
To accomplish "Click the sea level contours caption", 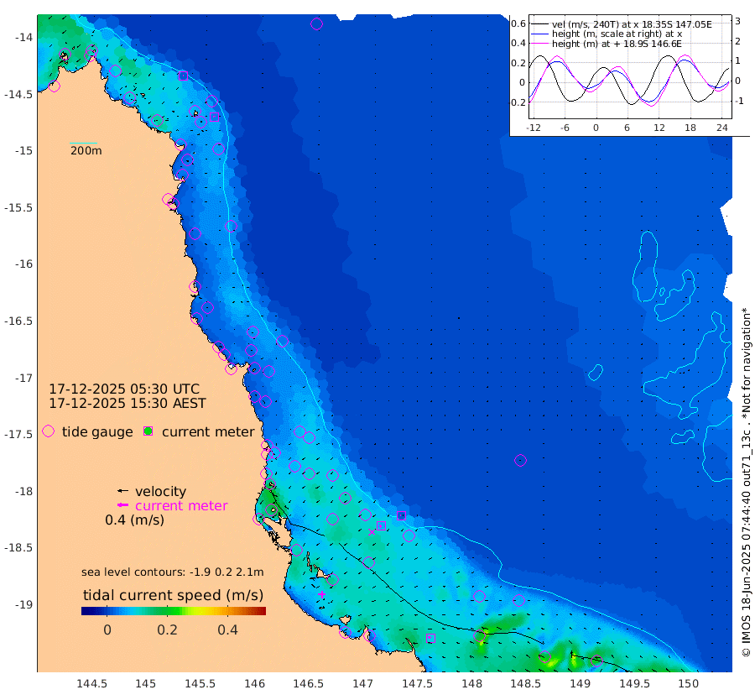I will coord(172,572).
